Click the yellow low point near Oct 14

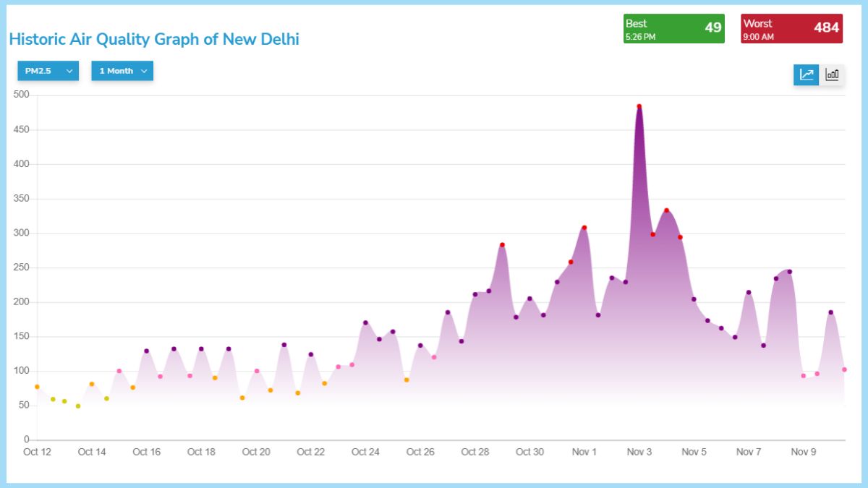pyautogui.click(x=78, y=407)
